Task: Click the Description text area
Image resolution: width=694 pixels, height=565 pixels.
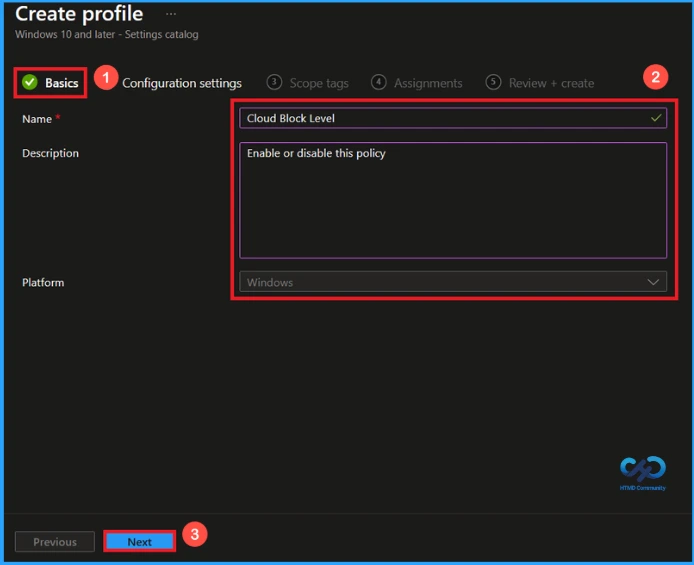Action: click(453, 200)
